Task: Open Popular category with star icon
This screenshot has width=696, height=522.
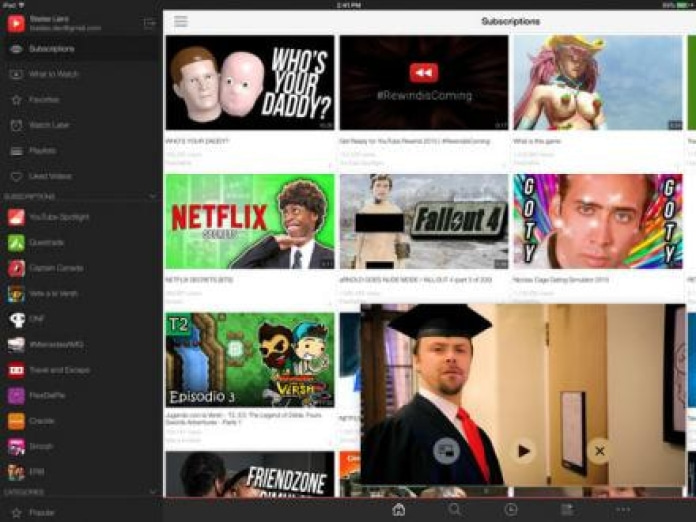Action: pyautogui.click(x=81, y=513)
